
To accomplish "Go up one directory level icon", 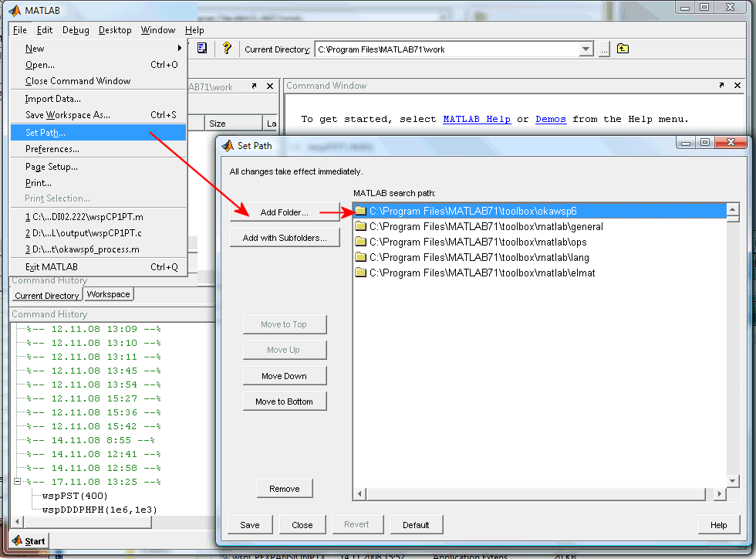I will tap(623, 49).
